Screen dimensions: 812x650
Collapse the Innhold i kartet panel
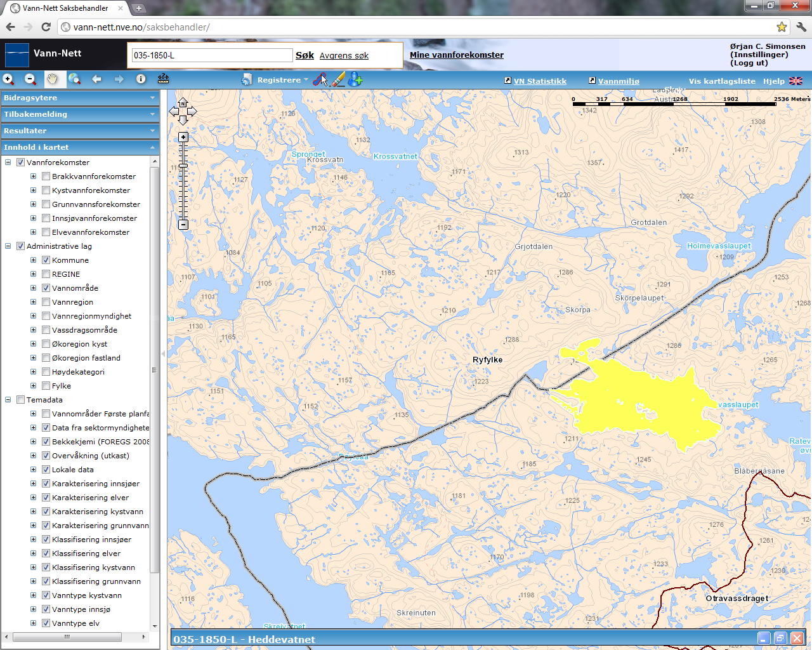[79, 147]
